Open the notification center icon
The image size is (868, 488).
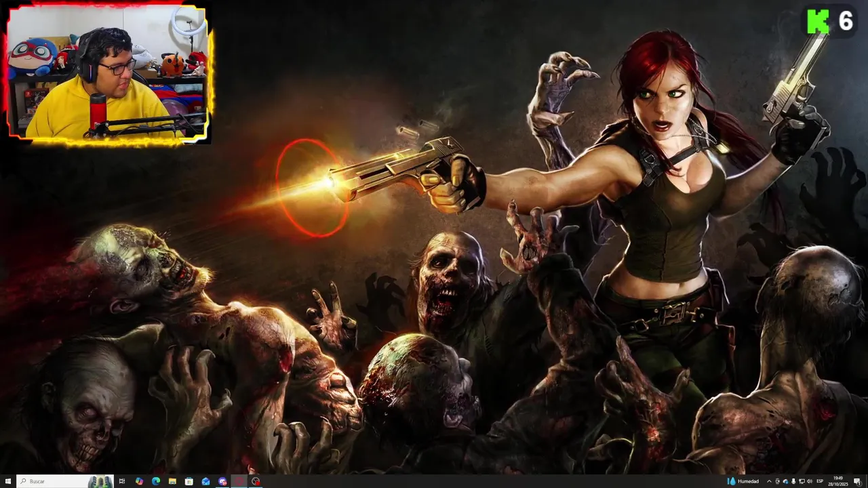(x=857, y=481)
